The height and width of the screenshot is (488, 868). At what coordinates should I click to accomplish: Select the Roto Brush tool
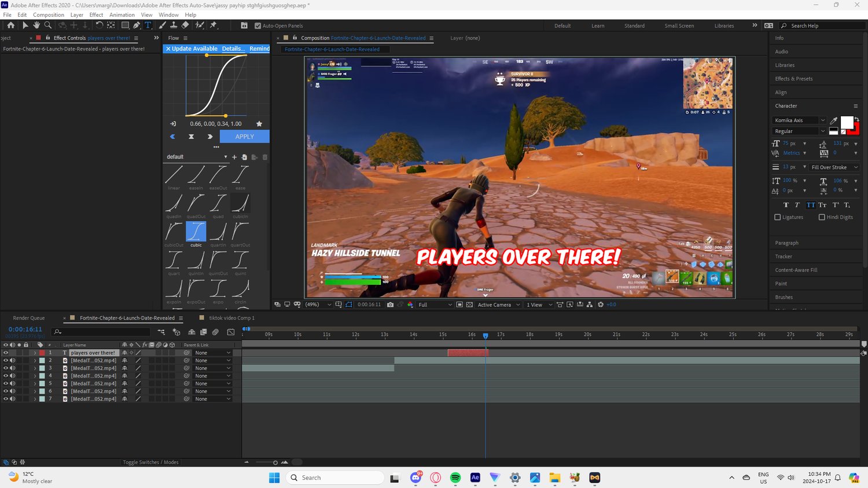pos(200,25)
